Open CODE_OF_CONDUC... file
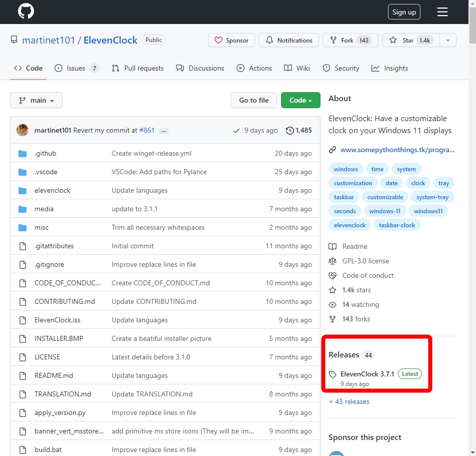Viewport: 476px width, 456px height. click(67, 283)
